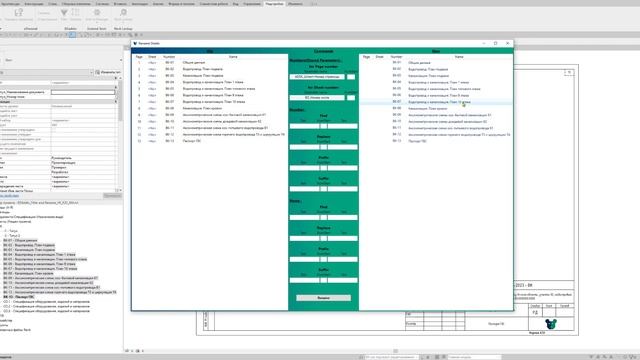The height and width of the screenshot is (360, 640).
Task: Open the Формы и основание ribbon tab
Action: 182,4
